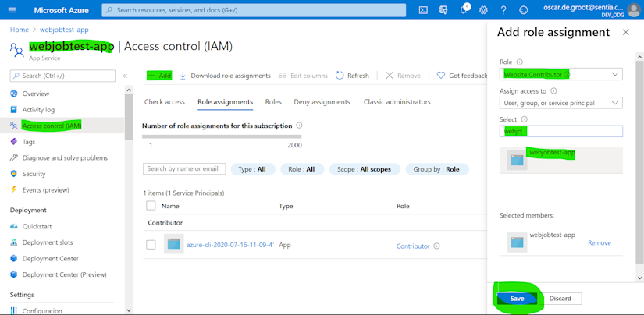
Task: Click the directory and subscription filter icon
Action: point(443,10)
